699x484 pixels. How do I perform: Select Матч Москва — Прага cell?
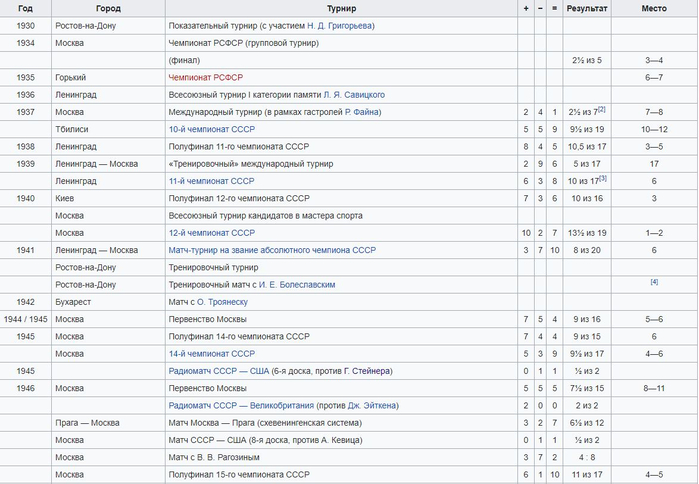click(x=341, y=423)
